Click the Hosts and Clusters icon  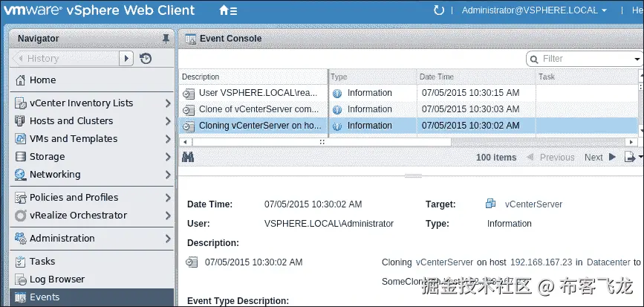(x=20, y=121)
